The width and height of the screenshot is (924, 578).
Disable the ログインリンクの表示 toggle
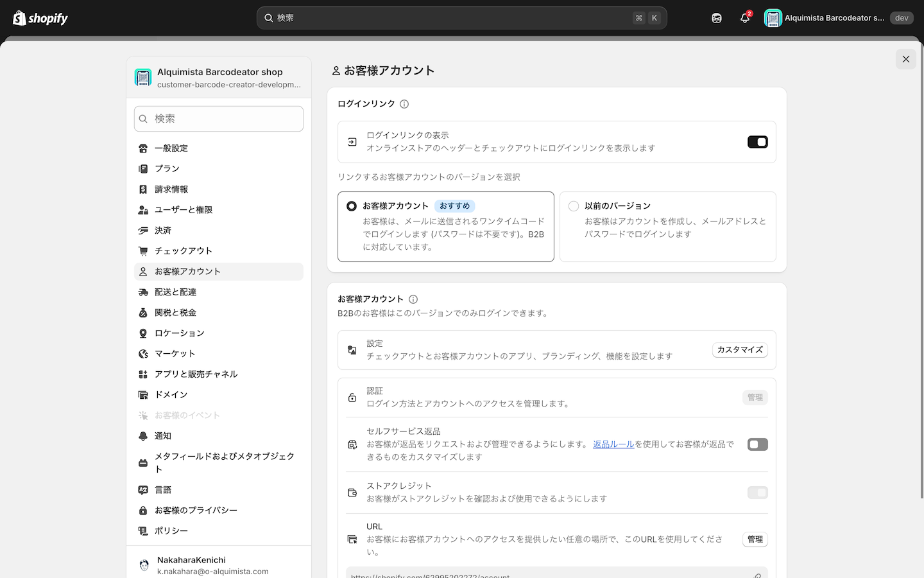(x=757, y=142)
